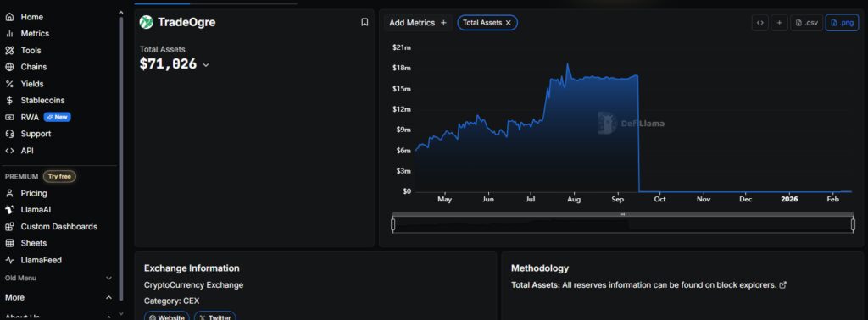Viewport: 868px width, 320px height.
Task: Click the LlamaFeed pulse icon
Action: [x=9, y=260]
